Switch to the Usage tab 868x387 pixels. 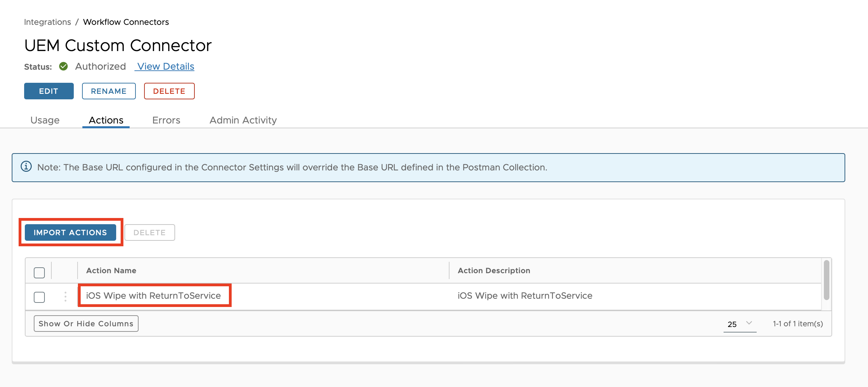[45, 120]
